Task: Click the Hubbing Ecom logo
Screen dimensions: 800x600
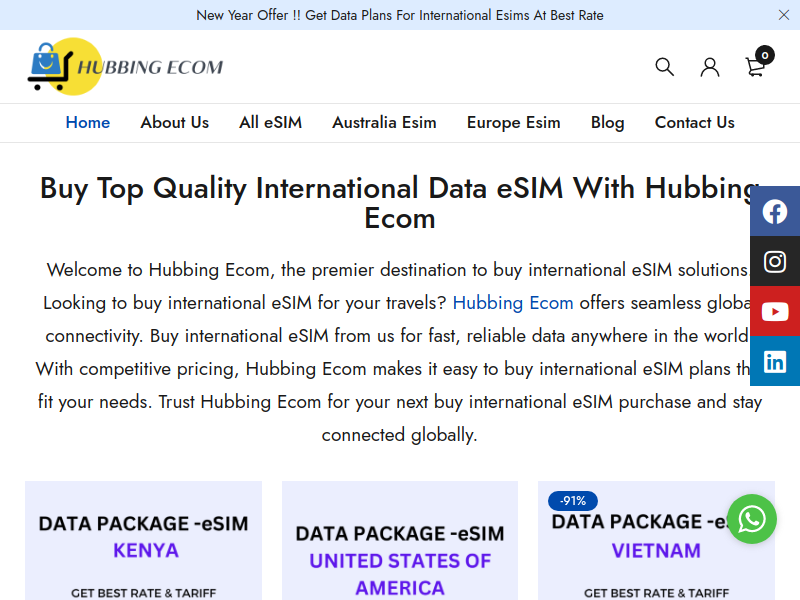Action: (126, 67)
